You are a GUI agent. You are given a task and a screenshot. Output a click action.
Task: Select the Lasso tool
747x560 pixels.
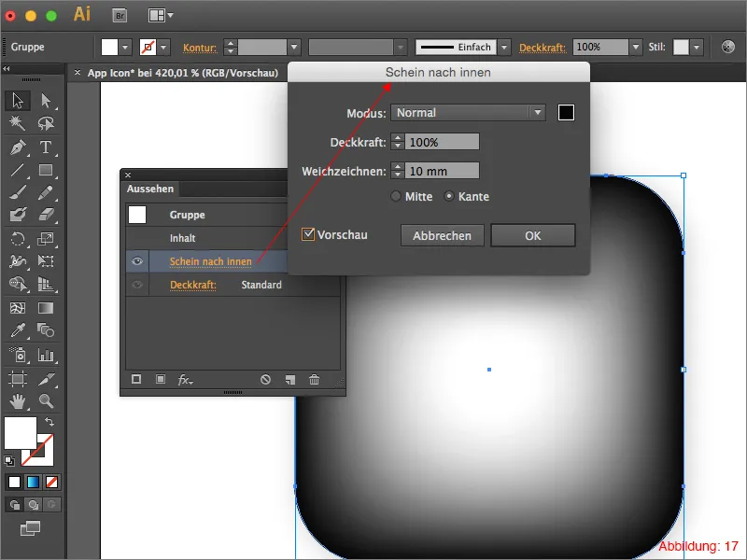coord(46,123)
